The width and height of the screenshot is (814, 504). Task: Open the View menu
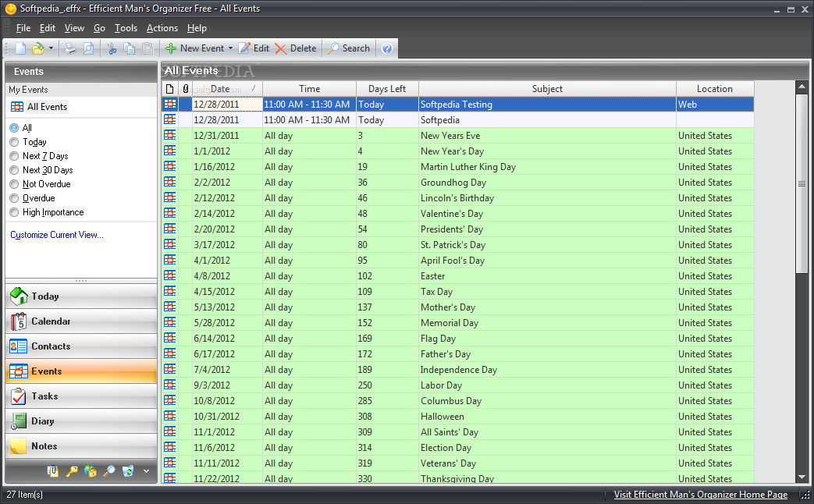point(74,28)
